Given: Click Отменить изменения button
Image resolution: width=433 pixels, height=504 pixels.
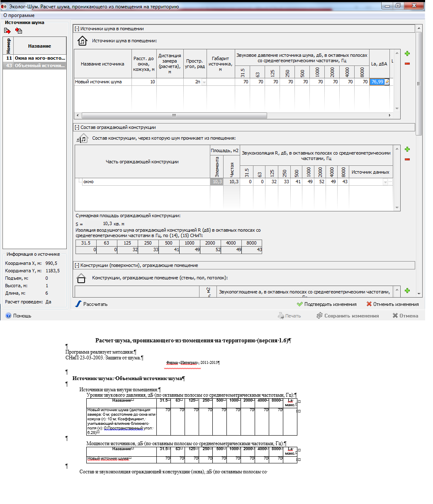Looking at the screenshot, I should tap(392, 304).
